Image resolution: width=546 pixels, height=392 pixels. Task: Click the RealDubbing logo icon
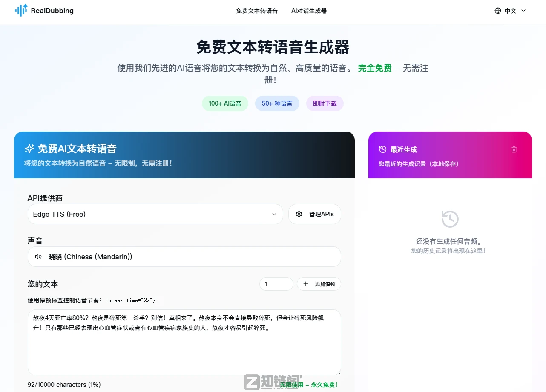pos(20,10)
